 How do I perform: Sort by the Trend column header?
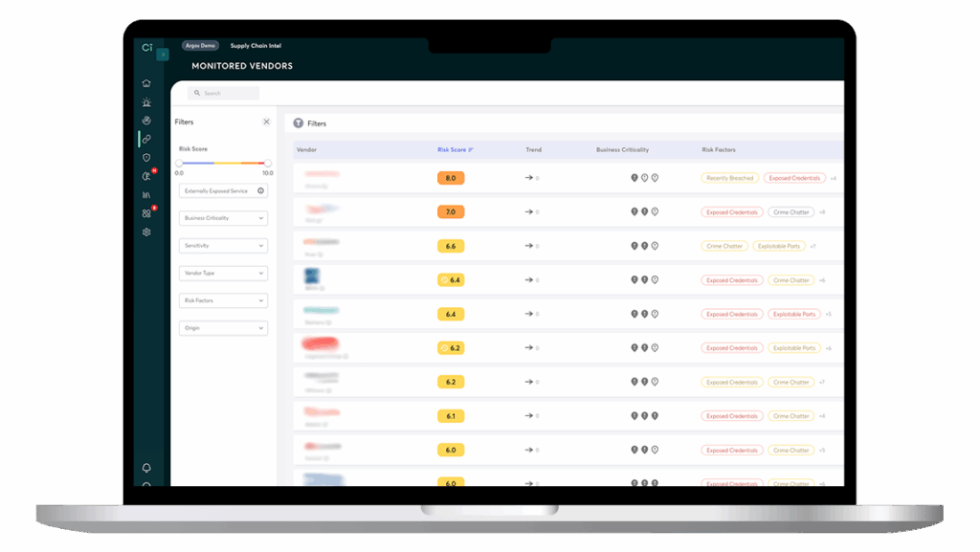point(534,150)
